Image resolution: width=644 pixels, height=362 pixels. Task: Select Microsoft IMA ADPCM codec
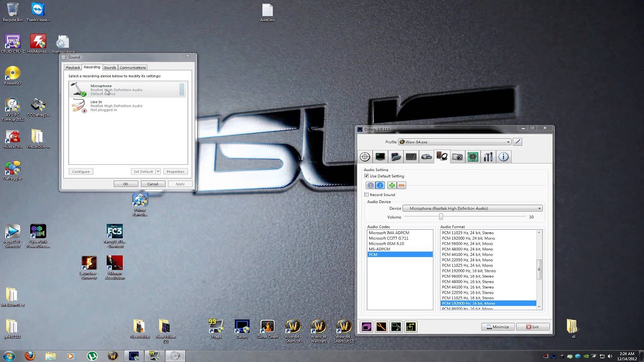click(400, 233)
